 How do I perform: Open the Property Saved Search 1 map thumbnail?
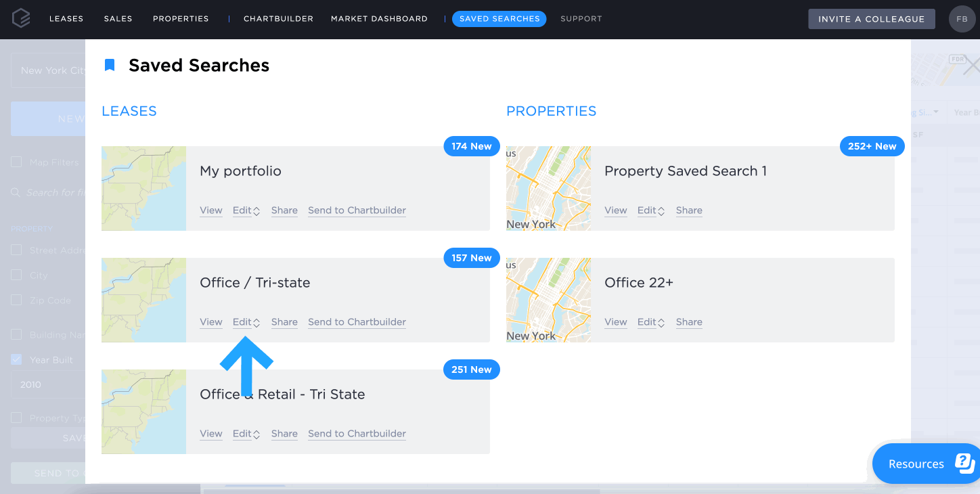[548, 188]
